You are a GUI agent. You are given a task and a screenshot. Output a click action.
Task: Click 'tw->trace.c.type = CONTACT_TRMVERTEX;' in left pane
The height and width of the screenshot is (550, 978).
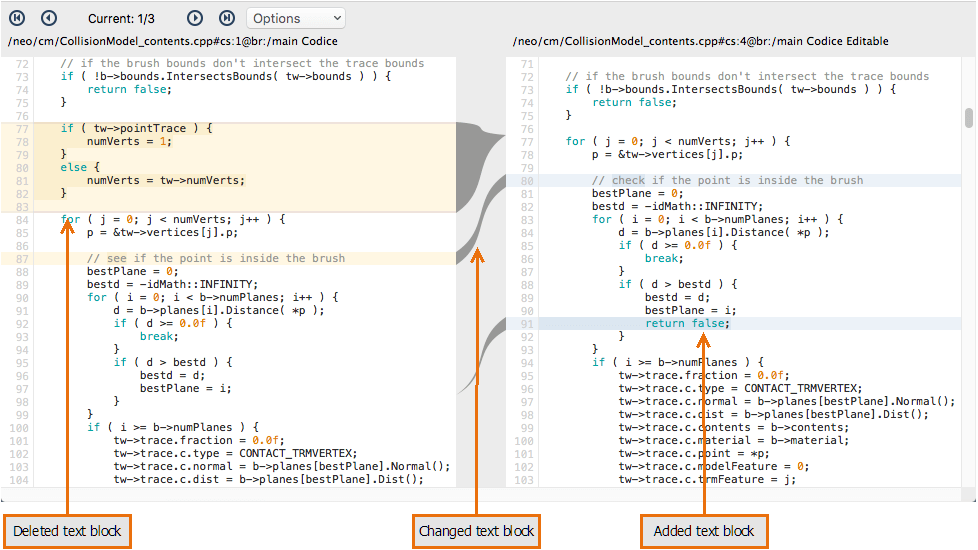tap(235, 453)
